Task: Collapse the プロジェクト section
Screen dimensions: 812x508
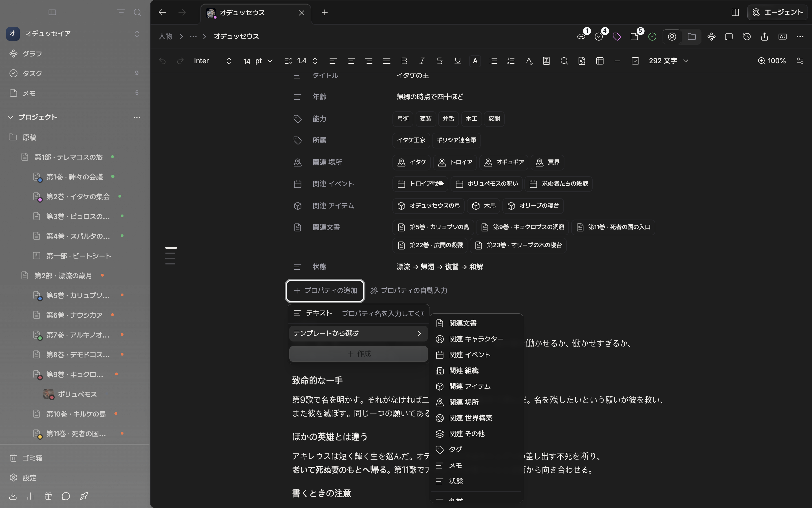Action: tap(11, 117)
